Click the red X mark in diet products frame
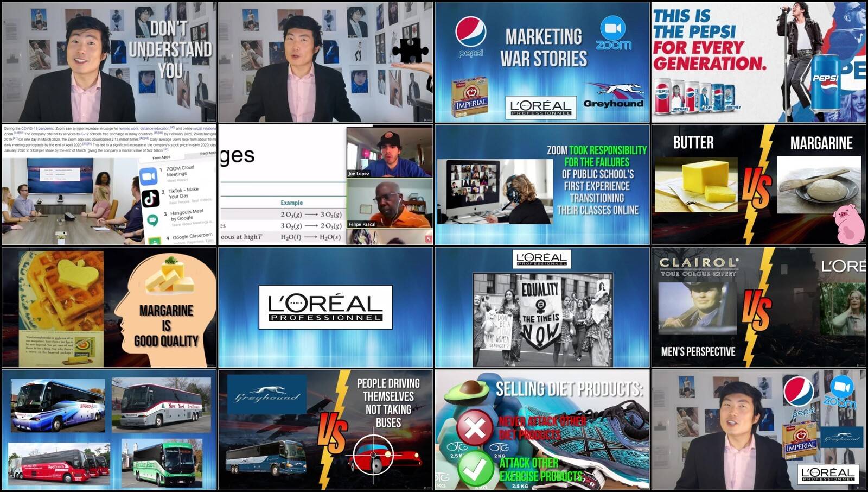 [x=475, y=428]
